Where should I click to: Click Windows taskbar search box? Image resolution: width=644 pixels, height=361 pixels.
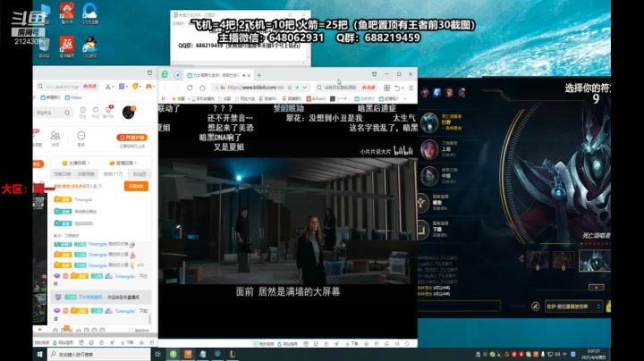99,354
